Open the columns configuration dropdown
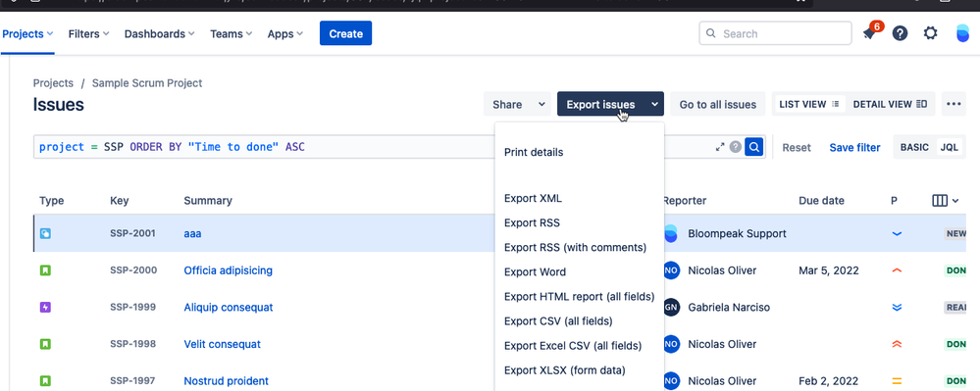The width and height of the screenshot is (980, 391). (x=945, y=201)
